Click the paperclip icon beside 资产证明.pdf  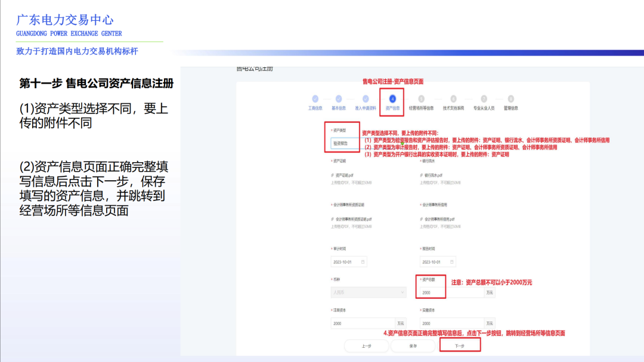tap(332, 175)
